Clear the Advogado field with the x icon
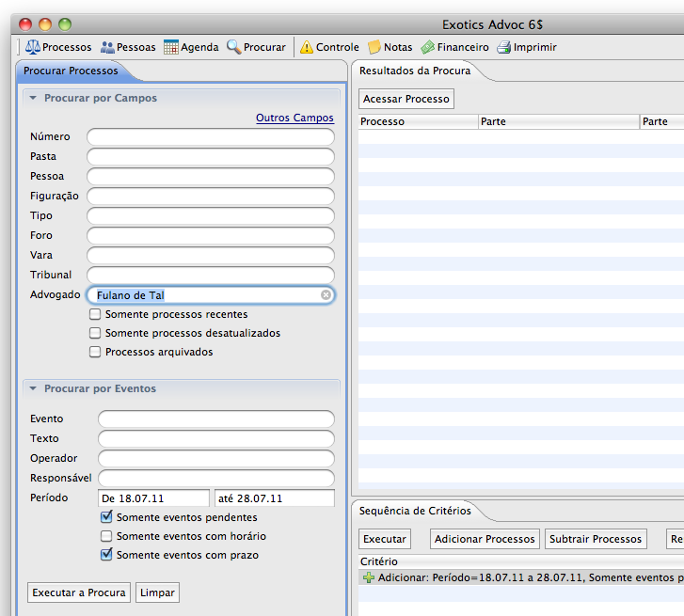This screenshot has height=616, width=684. [326, 295]
